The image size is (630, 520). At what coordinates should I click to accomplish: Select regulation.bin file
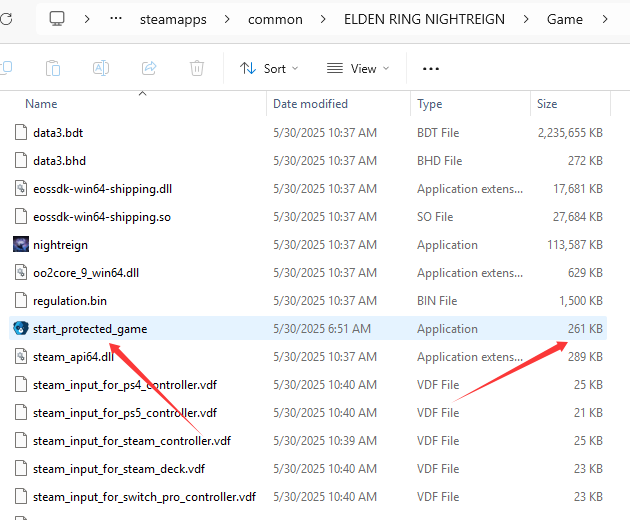pos(308,301)
